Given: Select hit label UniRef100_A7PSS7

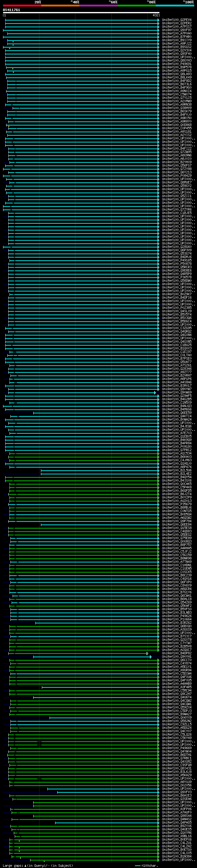Looking at the screenshot, I should 176,26.
